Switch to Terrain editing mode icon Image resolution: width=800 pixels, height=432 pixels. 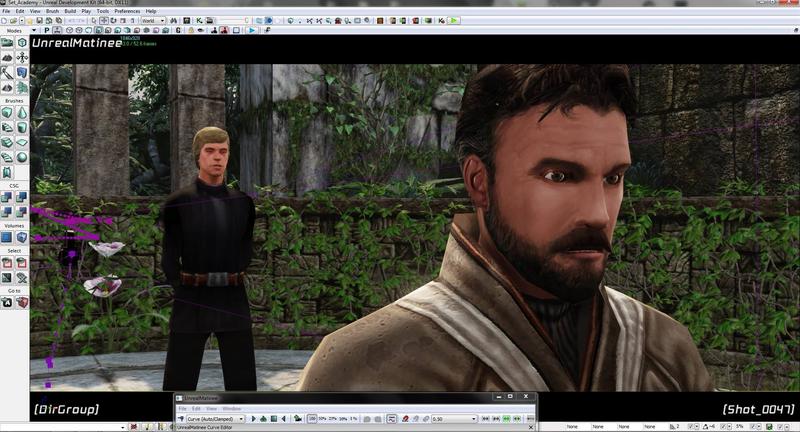(x=7, y=58)
